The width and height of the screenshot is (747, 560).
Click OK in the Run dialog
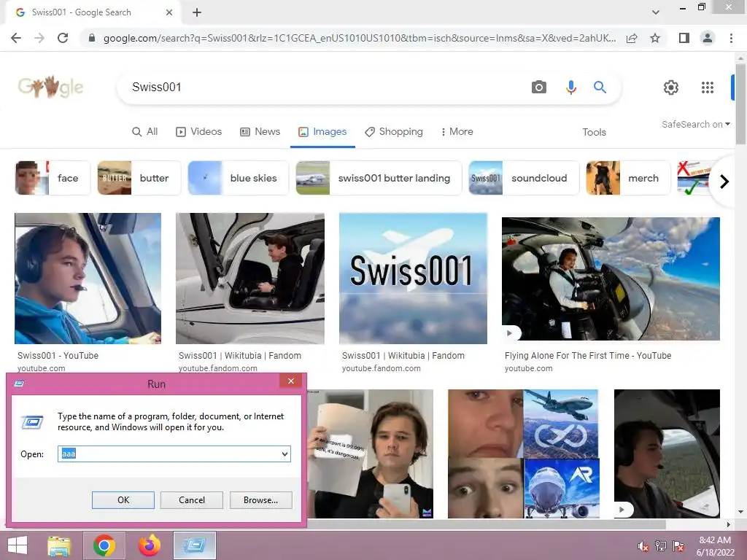point(123,500)
